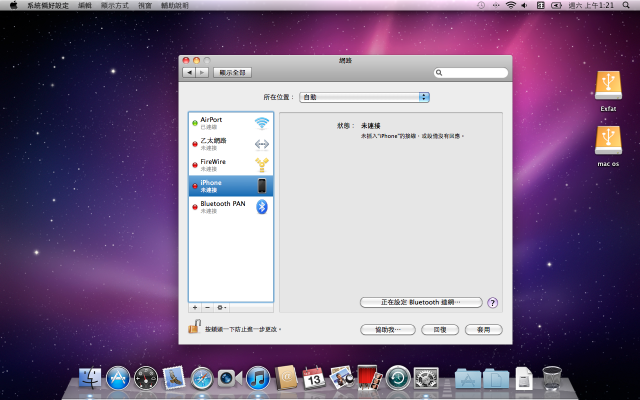Go forward with the right arrow button

pyautogui.click(x=202, y=73)
